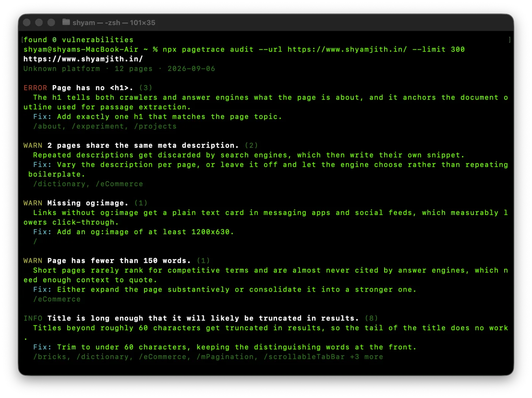The image size is (532, 398).
Task: Click the '(3)' count after the h1 error
Action: (146, 88)
